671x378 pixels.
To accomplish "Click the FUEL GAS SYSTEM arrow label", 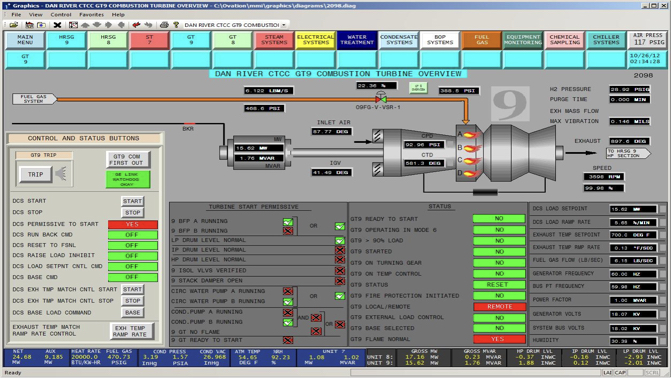I will [x=34, y=99].
